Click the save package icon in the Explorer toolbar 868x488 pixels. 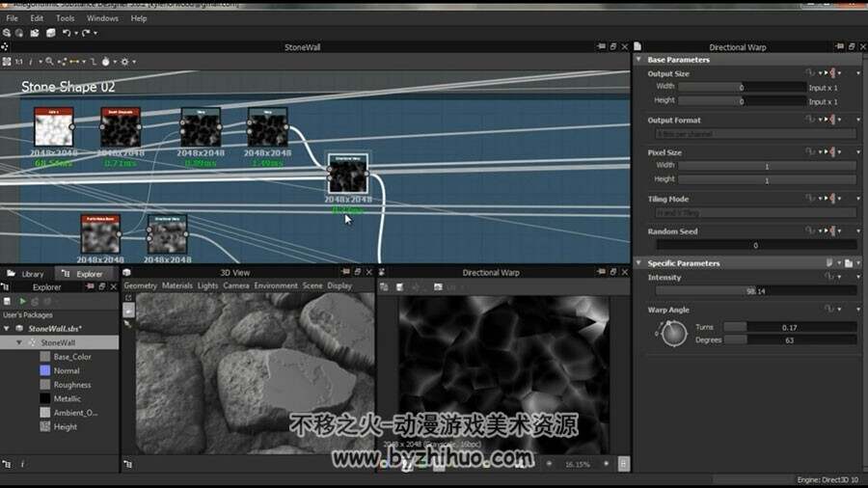pos(7,302)
